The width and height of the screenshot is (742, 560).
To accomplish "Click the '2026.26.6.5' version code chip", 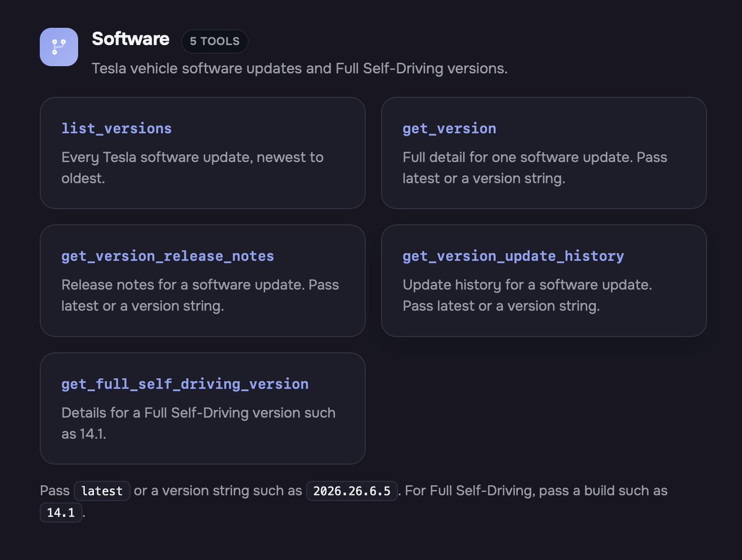I will tap(352, 491).
